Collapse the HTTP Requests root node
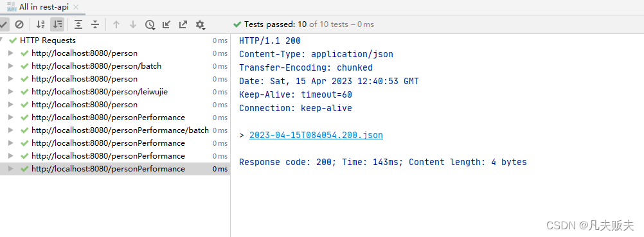This screenshot has width=644, height=237. [x=1, y=40]
